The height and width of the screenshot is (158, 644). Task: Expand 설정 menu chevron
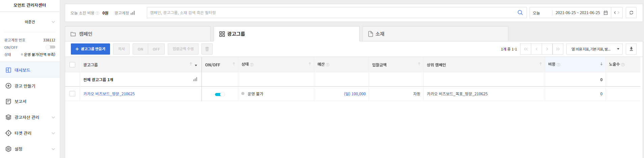click(x=53, y=149)
